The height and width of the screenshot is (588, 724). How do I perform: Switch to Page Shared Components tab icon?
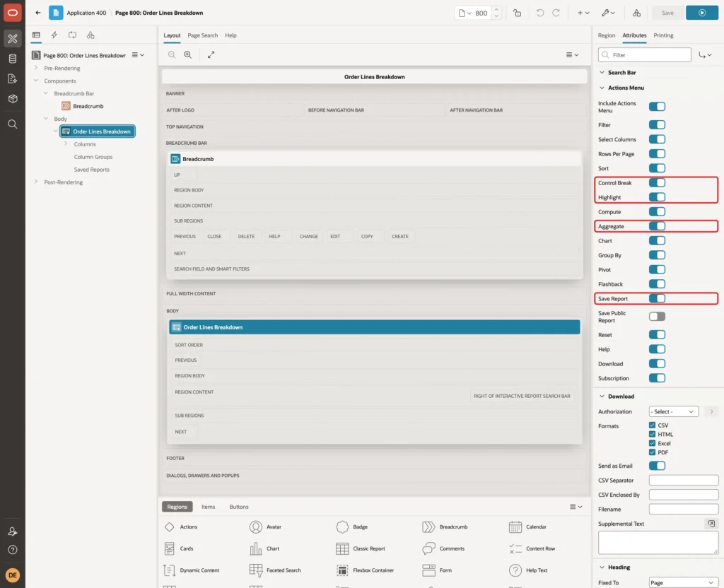click(x=90, y=35)
